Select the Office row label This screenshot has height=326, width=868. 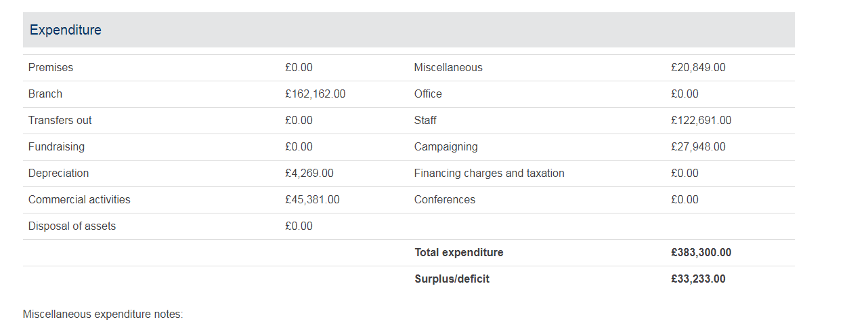[428, 94]
